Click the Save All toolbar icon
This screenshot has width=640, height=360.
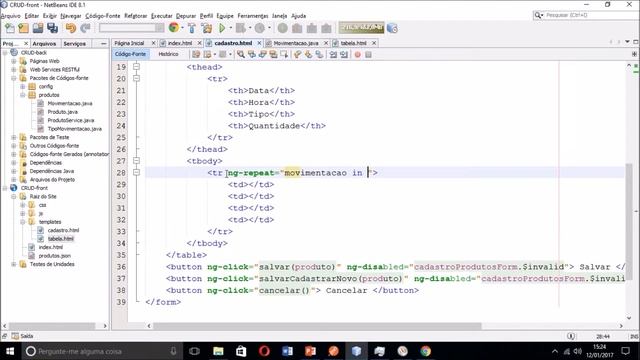point(53,28)
